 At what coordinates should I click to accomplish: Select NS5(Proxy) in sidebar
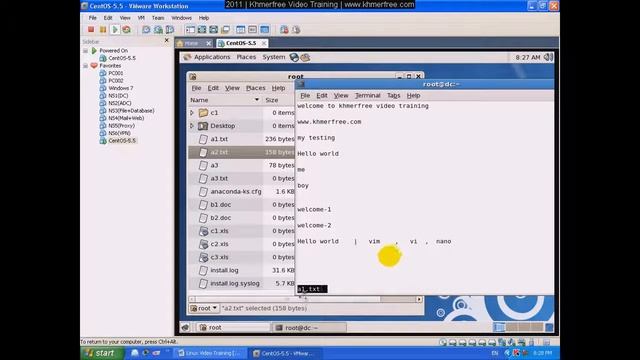pyautogui.click(x=121, y=126)
